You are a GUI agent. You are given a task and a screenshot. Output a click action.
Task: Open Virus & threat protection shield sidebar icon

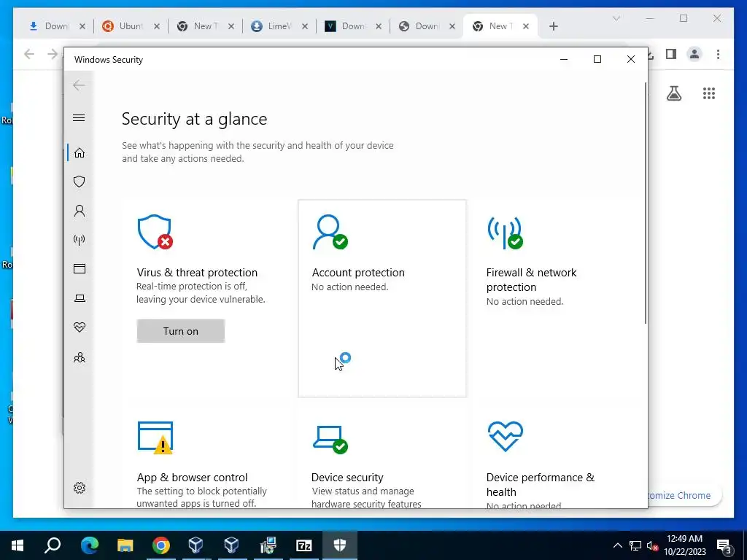click(x=80, y=182)
